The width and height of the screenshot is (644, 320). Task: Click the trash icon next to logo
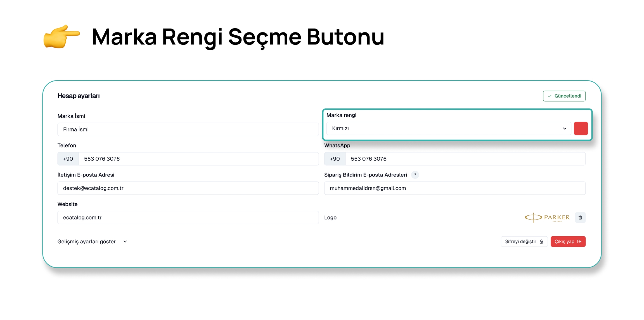[x=580, y=217]
